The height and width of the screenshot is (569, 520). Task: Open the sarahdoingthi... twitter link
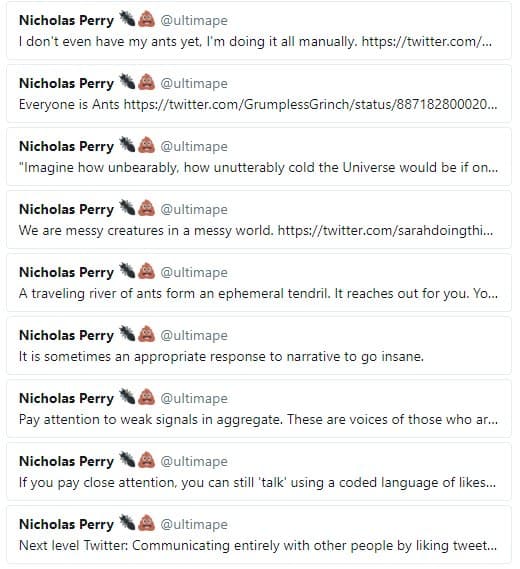[385, 230]
